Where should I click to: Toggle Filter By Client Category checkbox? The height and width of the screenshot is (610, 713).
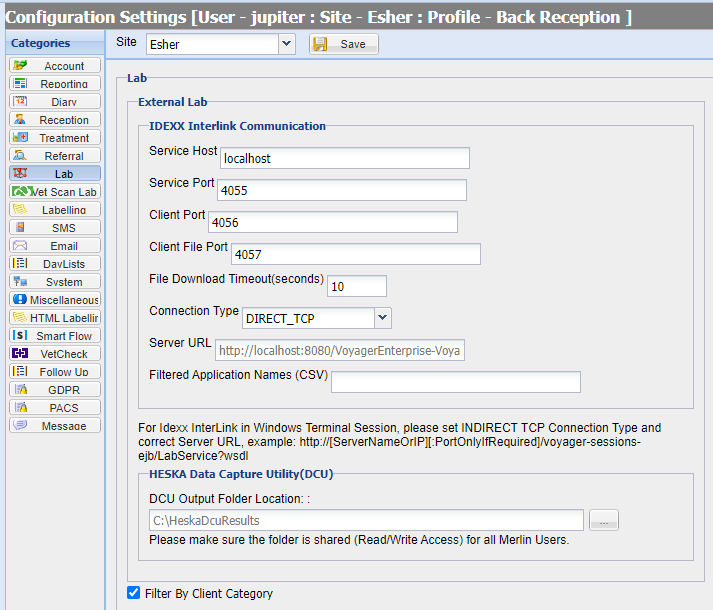click(x=134, y=593)
